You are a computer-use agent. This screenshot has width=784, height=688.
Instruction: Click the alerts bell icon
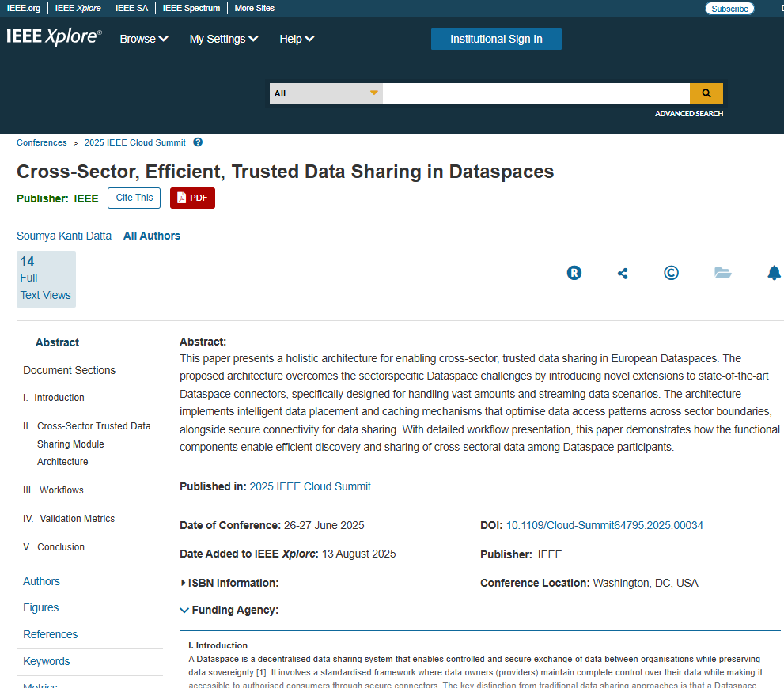(774, 273)
